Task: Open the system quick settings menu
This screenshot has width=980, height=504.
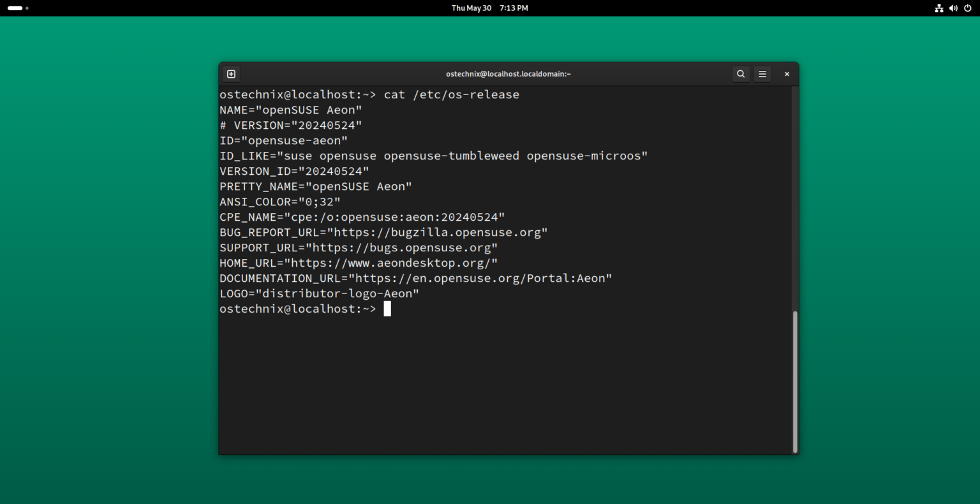Action: coord(953,8)
